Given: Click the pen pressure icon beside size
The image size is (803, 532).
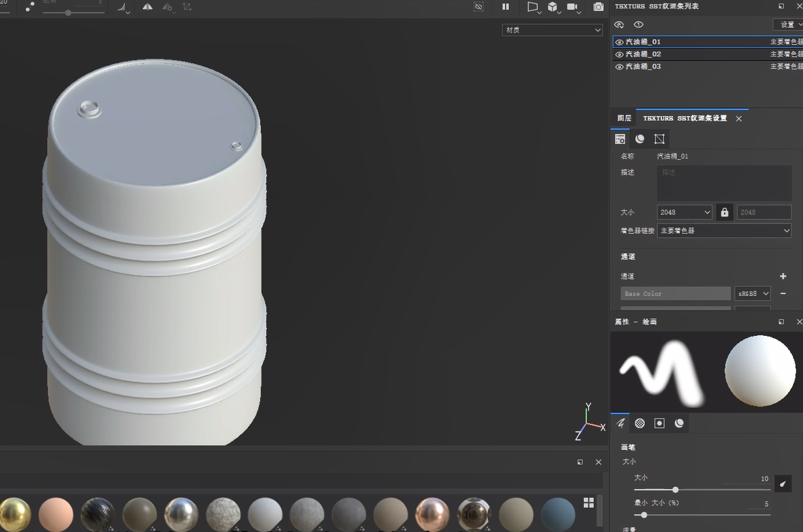Looking at the screenshot, I should coord(782,484).
